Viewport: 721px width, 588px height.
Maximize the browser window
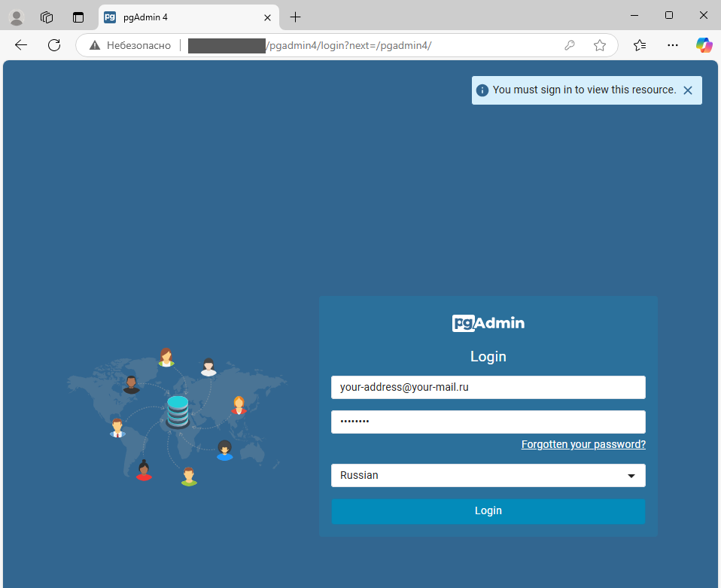point(669,16)
